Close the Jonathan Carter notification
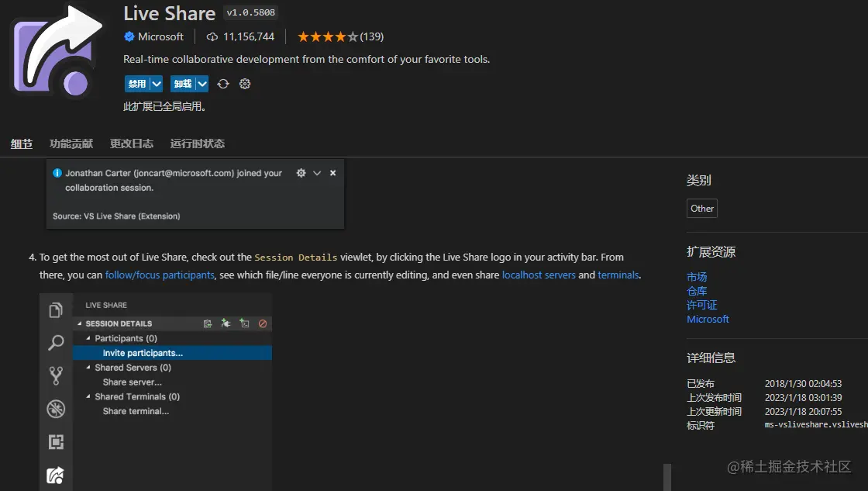This screenshot has width=868, height=491. pyautogui.click(x=332, y=173)
